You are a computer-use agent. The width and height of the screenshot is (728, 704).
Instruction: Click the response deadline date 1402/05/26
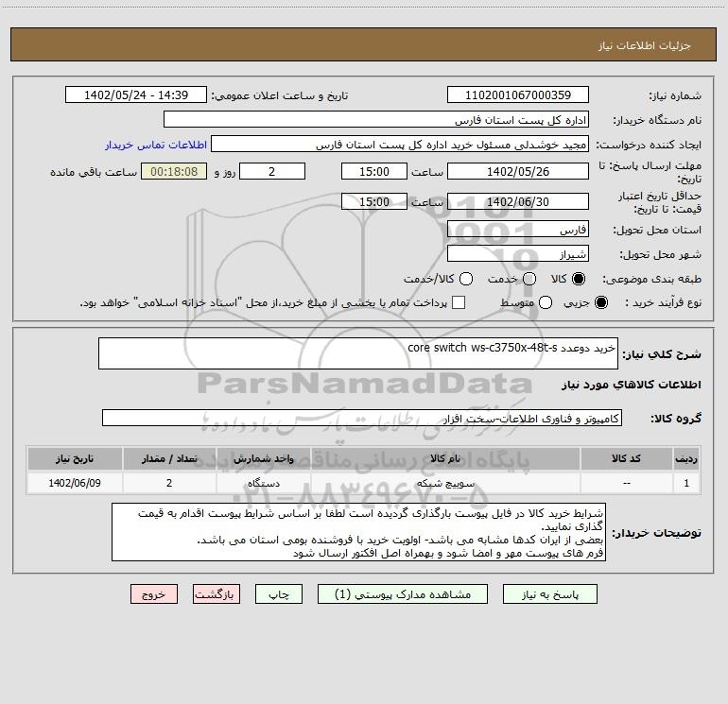[518, 171]
